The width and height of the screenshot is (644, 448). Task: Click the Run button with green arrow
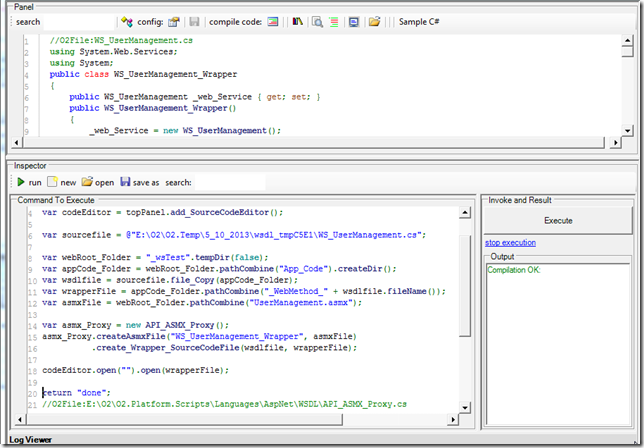[29, 182]
